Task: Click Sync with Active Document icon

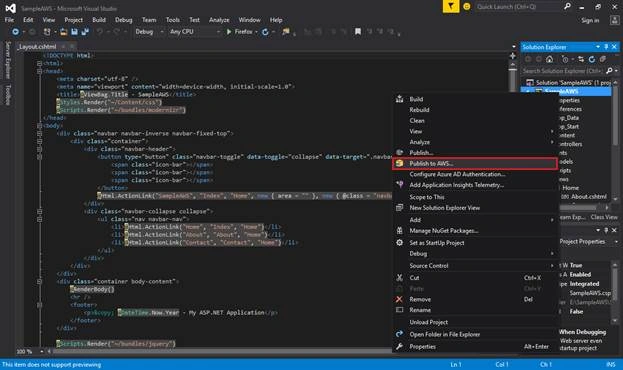Action: click(581, 59)
